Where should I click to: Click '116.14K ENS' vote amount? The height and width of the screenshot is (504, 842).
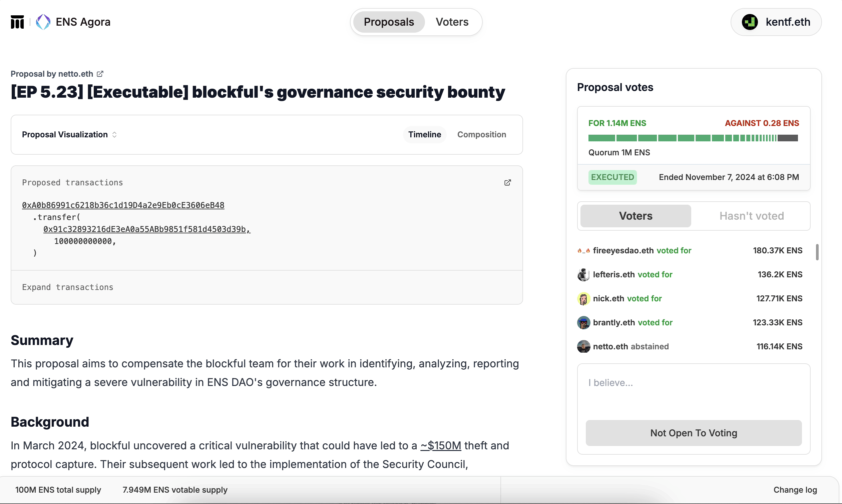pyautogui.click(x=779, y=346)
